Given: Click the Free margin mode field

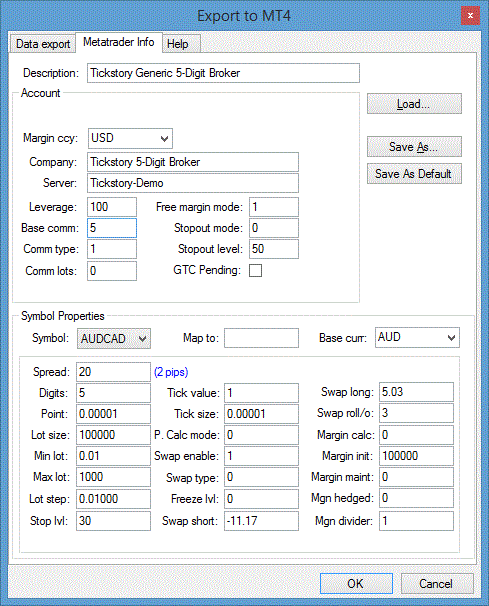Looking at the screenshot, I should point(274,207).
